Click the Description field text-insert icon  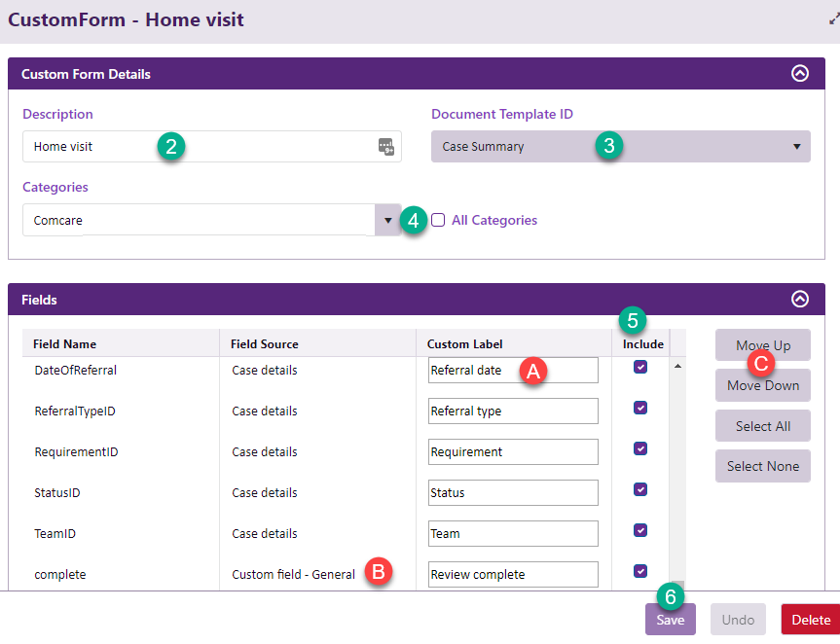pyautogui.click(x=386, y=147)
